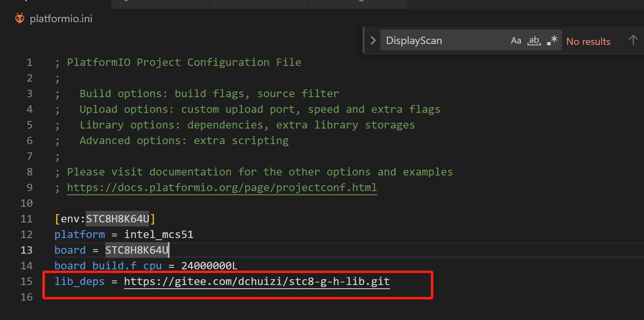Click the 'Please visit documentation' comment line
Screen dimensions: 644x320
[254, 172]
